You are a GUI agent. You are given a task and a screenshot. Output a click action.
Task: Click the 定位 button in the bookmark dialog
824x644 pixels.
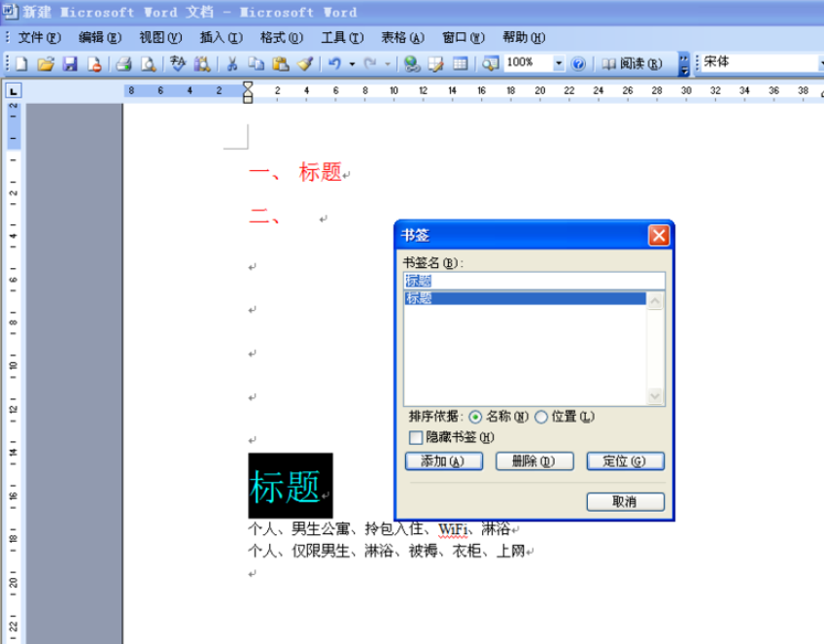[x=626, y=461]
